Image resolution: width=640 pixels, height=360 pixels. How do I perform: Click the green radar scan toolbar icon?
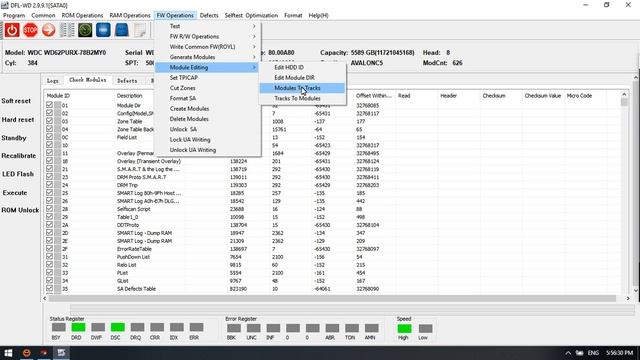point(85,30)
